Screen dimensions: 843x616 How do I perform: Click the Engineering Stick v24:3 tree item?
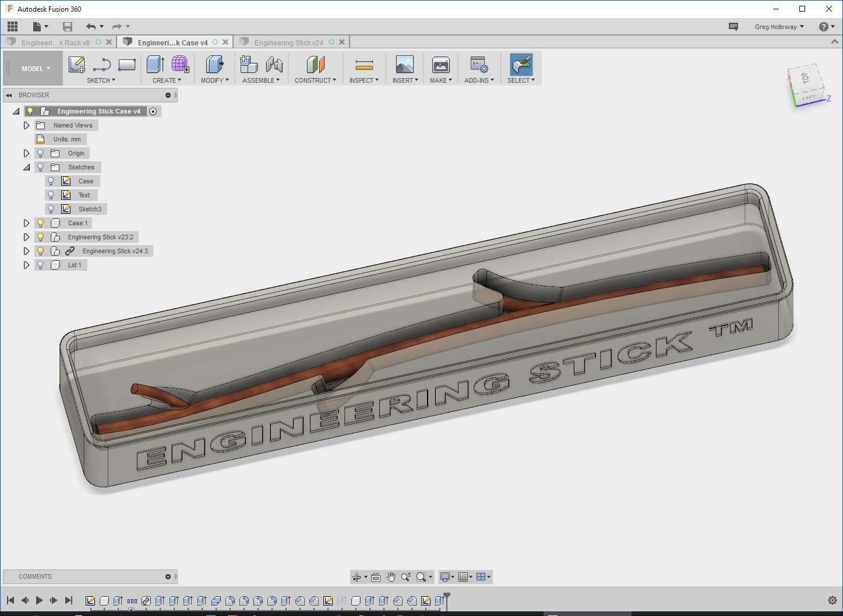pyautogui.click(x=115, y=251)
